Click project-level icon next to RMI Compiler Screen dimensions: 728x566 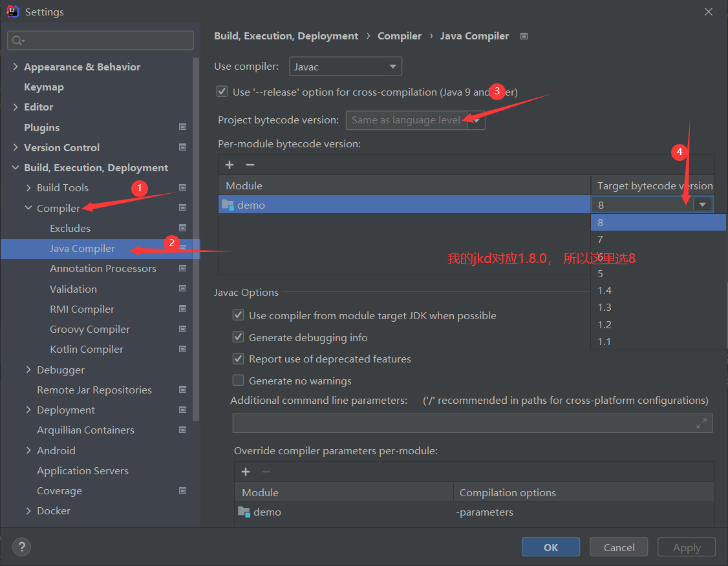182,308
